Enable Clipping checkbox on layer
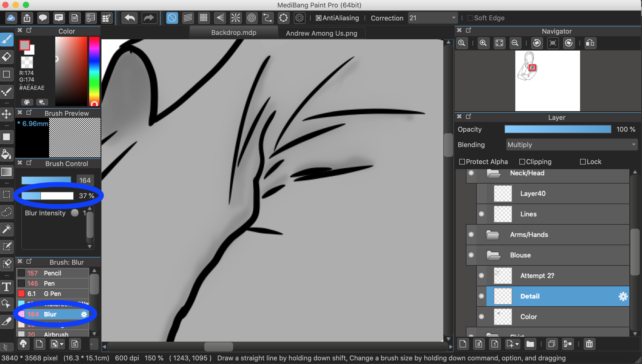 pyautogui.click(x=522, y=161)
